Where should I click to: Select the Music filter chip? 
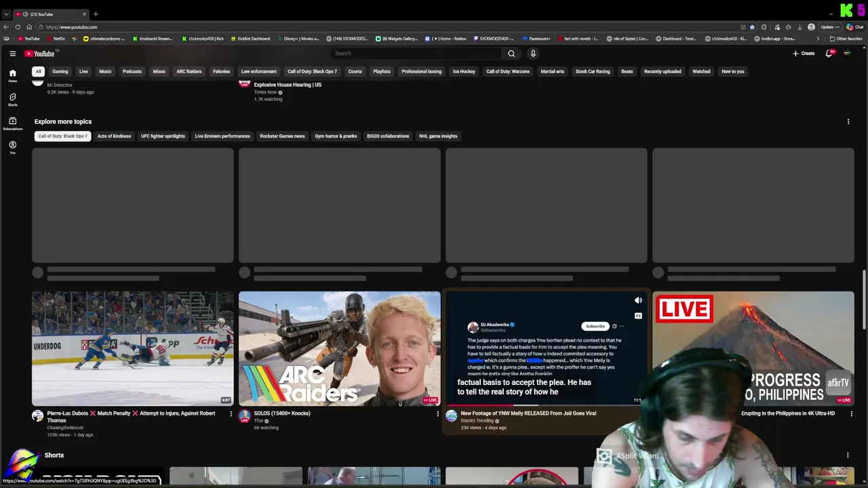pos(105,71)
